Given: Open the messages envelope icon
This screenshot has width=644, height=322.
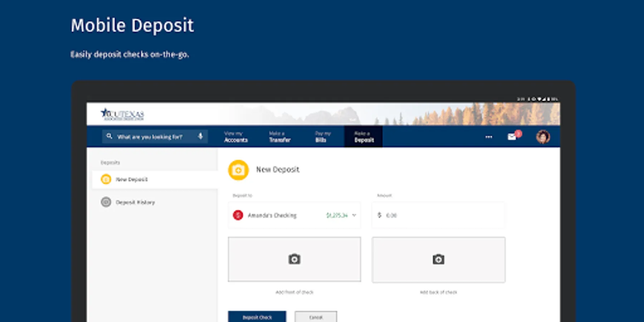Looking at the screenshot, I should tap(512, 137).
